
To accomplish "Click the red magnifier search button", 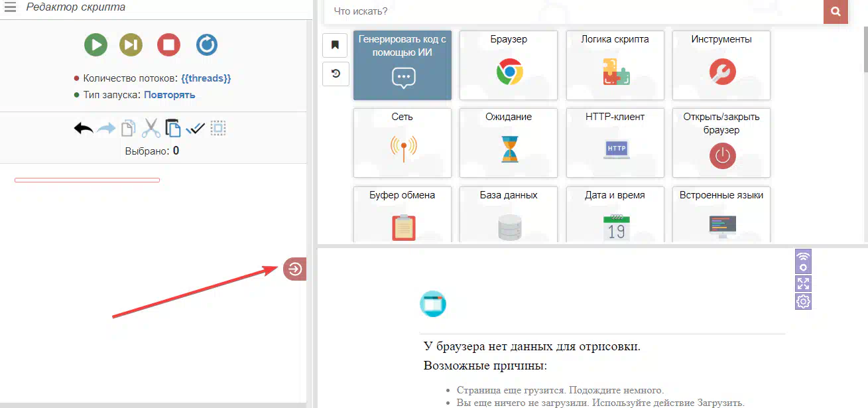I will [836, 11].
